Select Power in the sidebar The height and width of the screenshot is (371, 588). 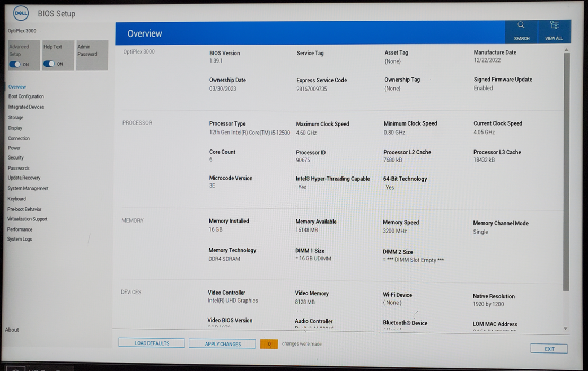pyautogui.click(x=14, y=148)
